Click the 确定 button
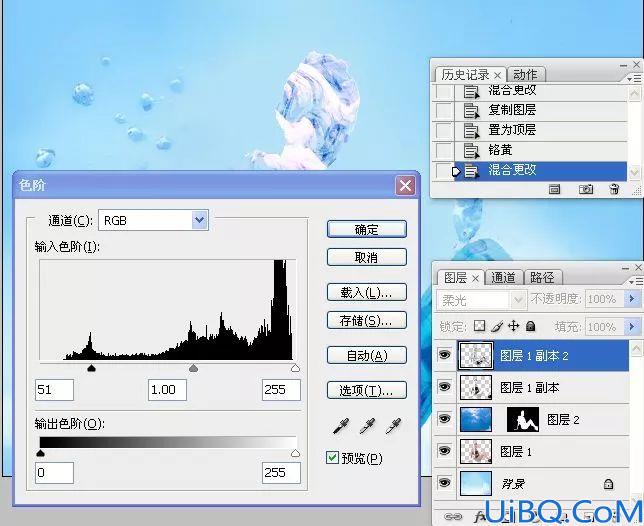The height and width of the screenshot is (526, 644). 367,229
